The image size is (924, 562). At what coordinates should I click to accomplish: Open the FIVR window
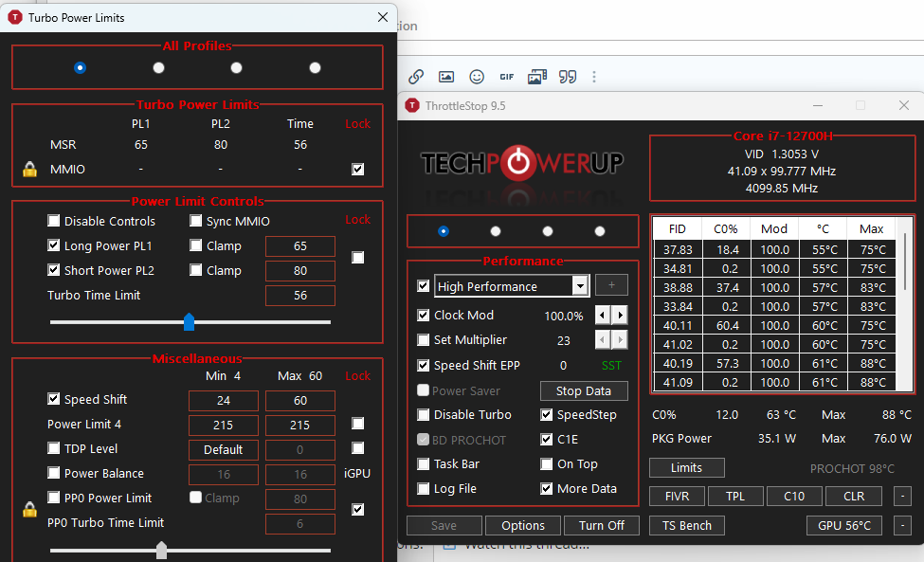click(x=677, y=496)
